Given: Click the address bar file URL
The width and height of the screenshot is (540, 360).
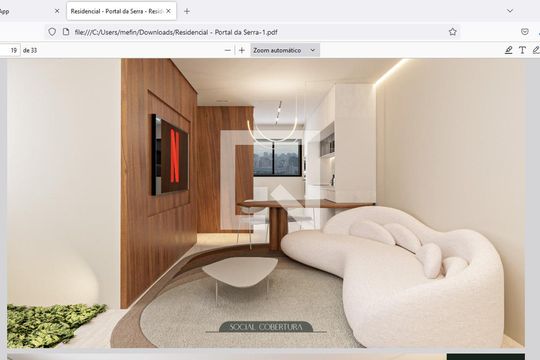Looking at the screenshot, I should (176, 32).
